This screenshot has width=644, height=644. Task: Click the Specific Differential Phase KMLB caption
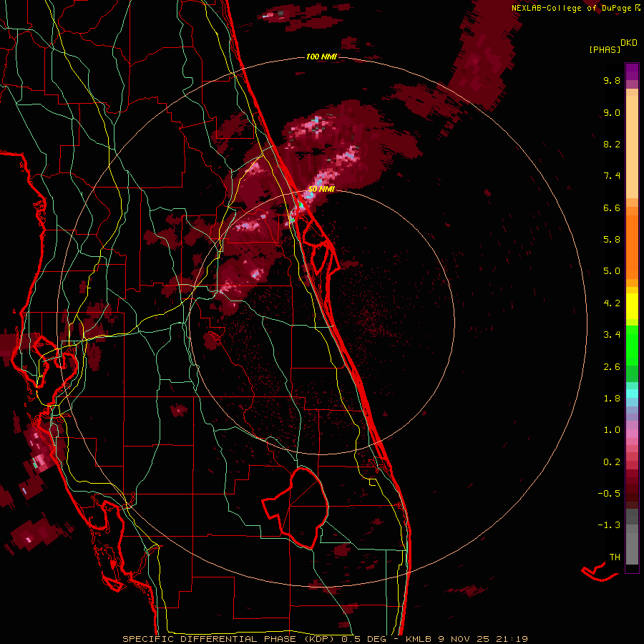pyautogui.click(x=325, y=639)
